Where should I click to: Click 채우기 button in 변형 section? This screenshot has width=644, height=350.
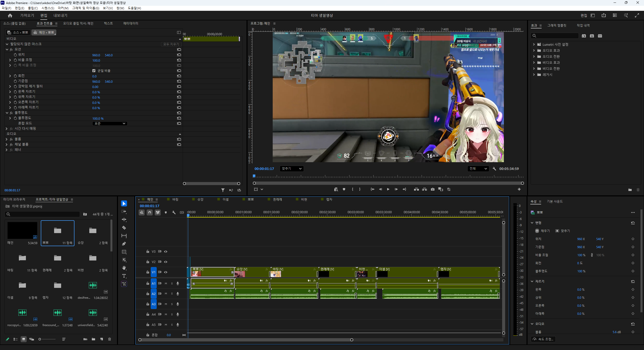(x=542, y=231)
